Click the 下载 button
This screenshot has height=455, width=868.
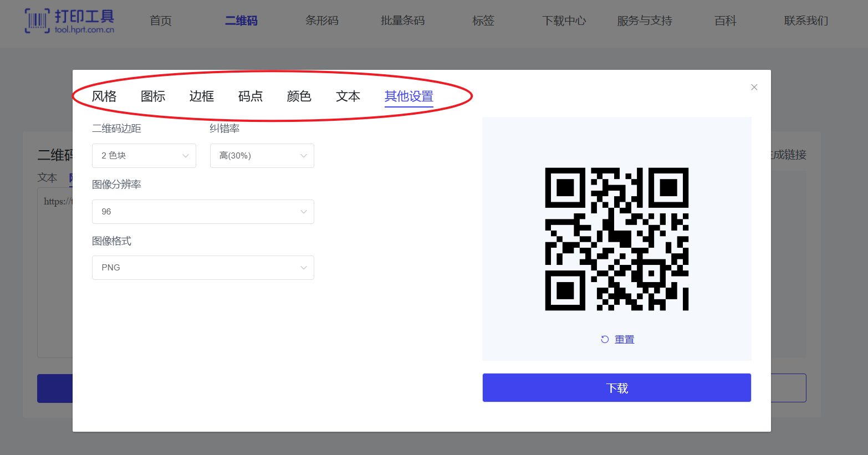point(617,388)
